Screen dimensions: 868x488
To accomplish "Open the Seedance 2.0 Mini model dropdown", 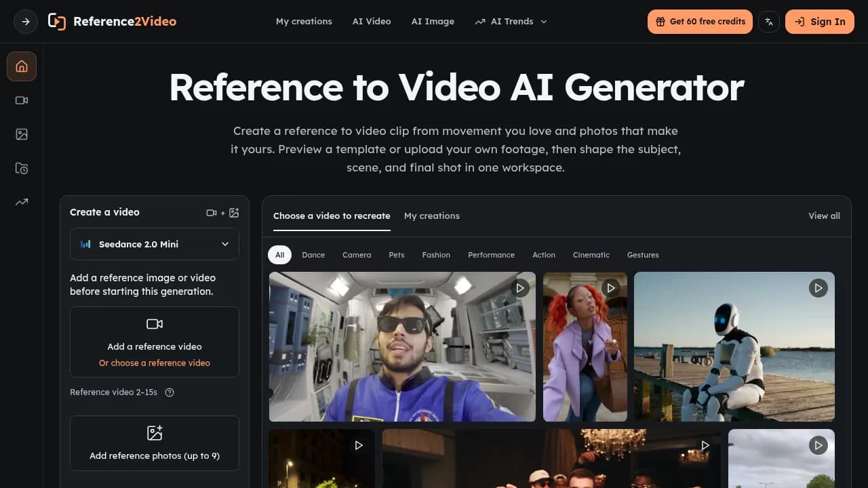I will tap(155, 244).
